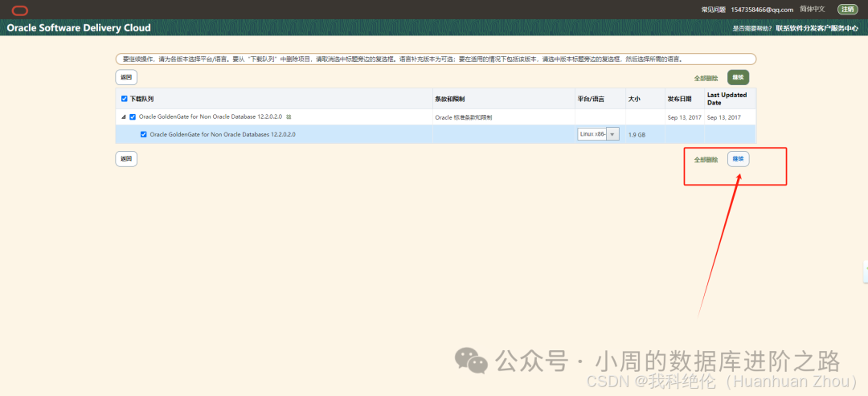Uncheck Oracle GoldenGate for Non Oracle Databases item
Viewport: 868px width, 396px height.
tap(144, 134)
